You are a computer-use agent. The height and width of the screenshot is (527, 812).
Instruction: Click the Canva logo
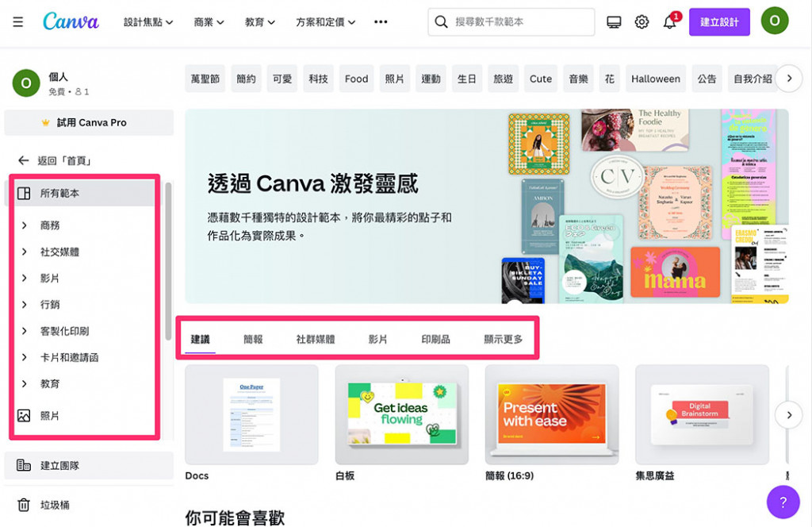click(x=71, y=21)
